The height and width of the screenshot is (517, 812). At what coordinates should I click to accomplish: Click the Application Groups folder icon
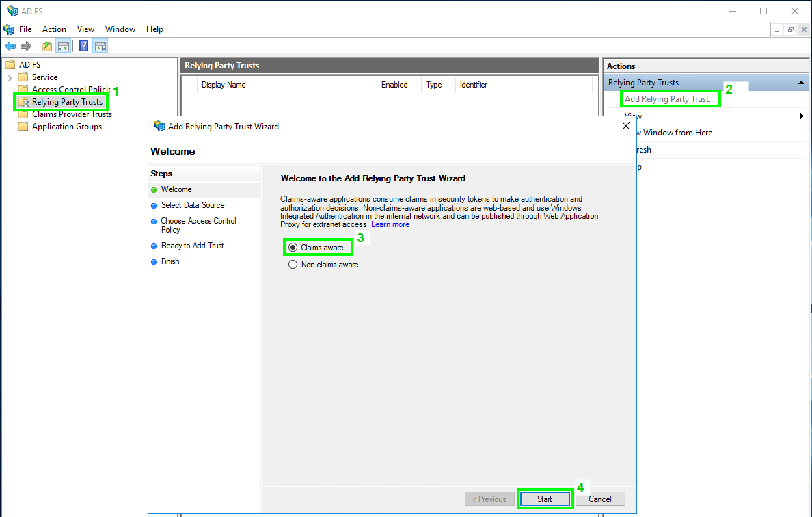pyautogui.click(x=24, y=127)
